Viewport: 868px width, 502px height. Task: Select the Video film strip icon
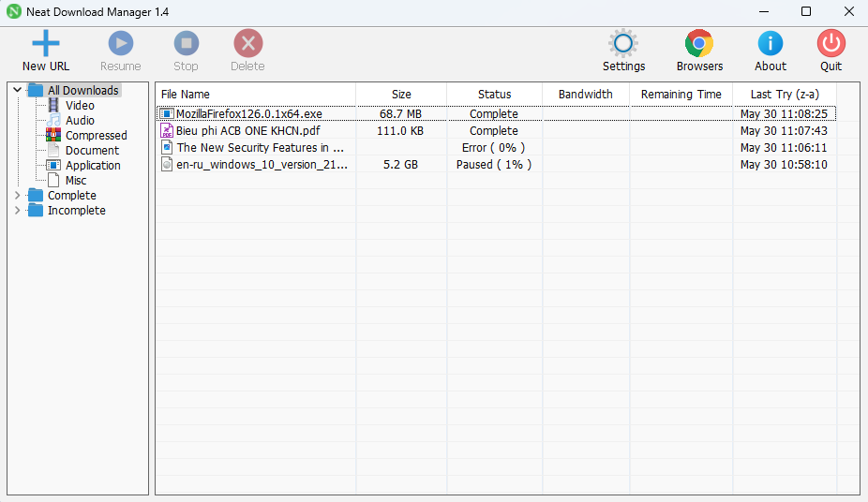tap(53, 105)
